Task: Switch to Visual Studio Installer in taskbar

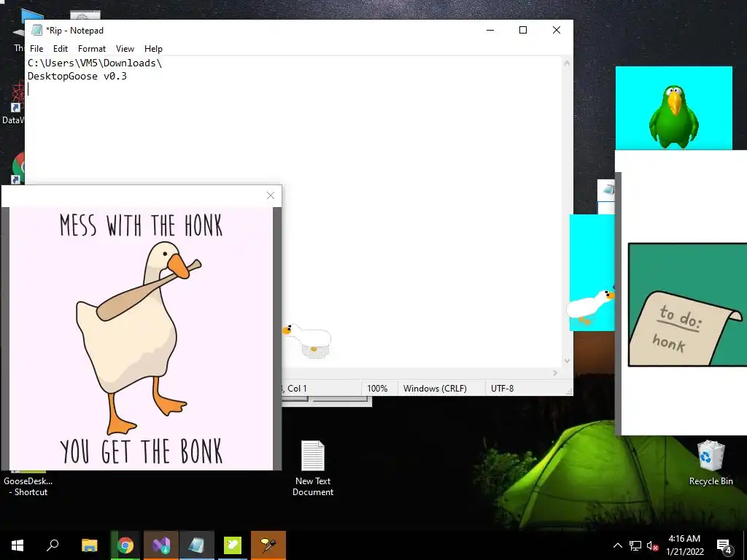Action: (x=161, y=545)
